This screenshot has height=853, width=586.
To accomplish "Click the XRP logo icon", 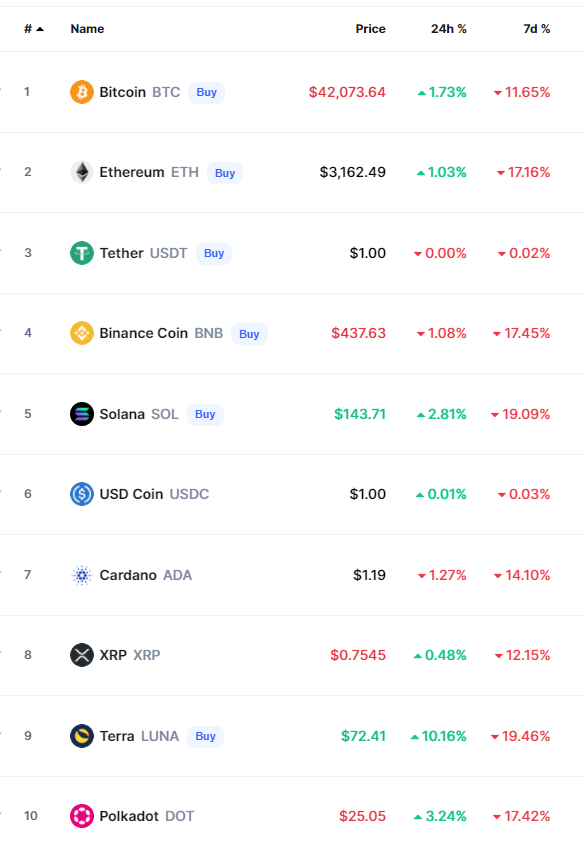I will (x=82, y=655).
